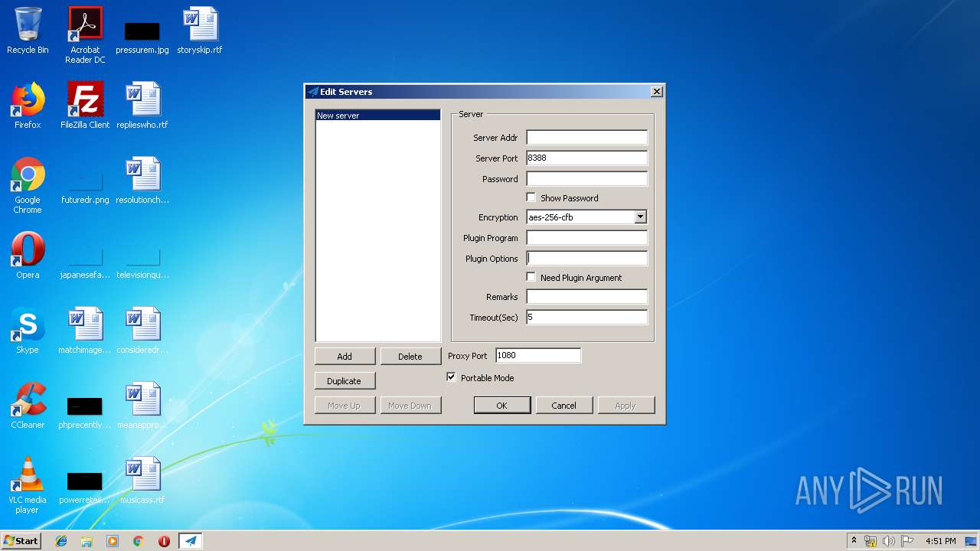Expand the Encryption dropdown arrow
980x551 pixels.
(641, 217)
